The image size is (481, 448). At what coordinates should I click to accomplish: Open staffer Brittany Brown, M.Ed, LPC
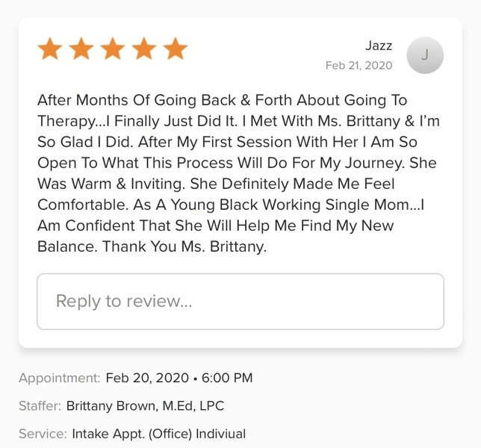pos(145,406)
